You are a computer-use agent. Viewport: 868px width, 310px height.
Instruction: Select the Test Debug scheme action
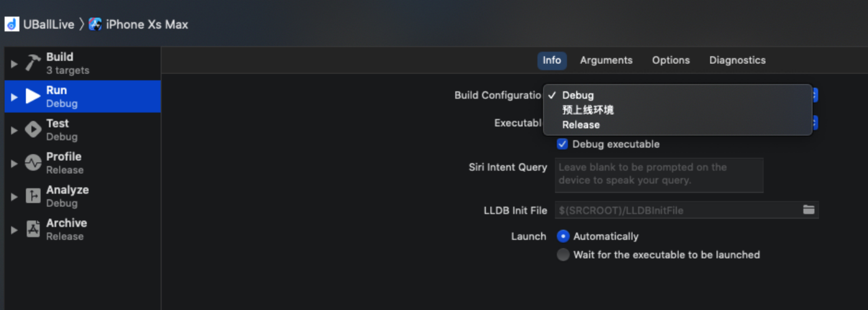pyautogui.click(x=82, y=130)
